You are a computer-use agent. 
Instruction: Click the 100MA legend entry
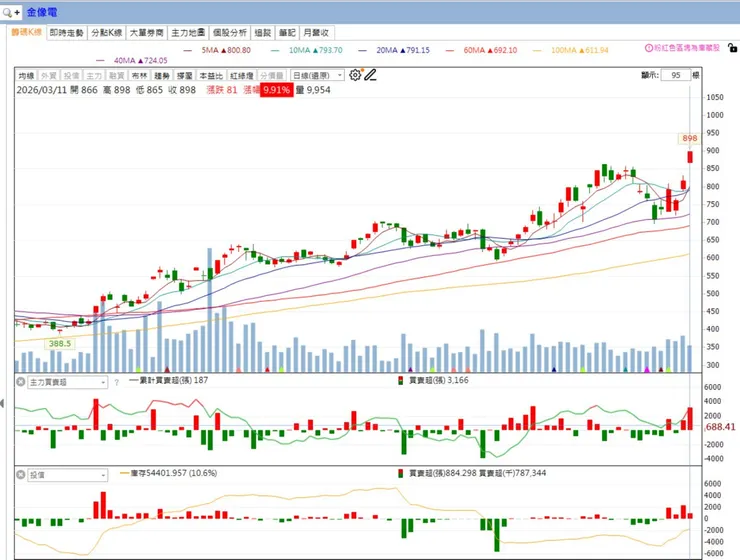[x=571, y=50]
